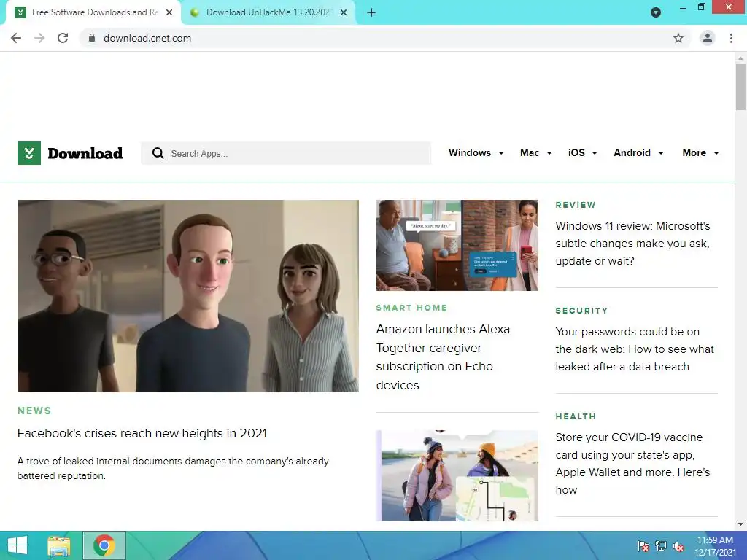
Task: Switch to the Download UnHackMe tab
Action: [x=267, y=12]
